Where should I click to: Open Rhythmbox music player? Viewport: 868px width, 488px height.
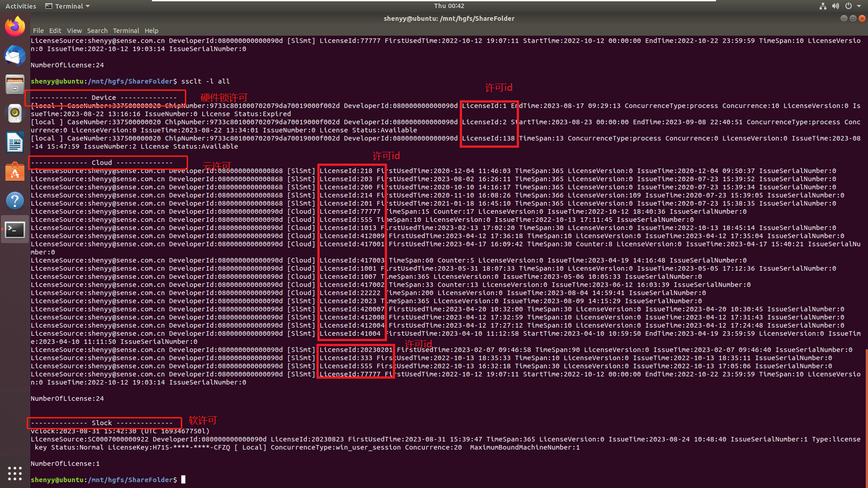[15, 113]
